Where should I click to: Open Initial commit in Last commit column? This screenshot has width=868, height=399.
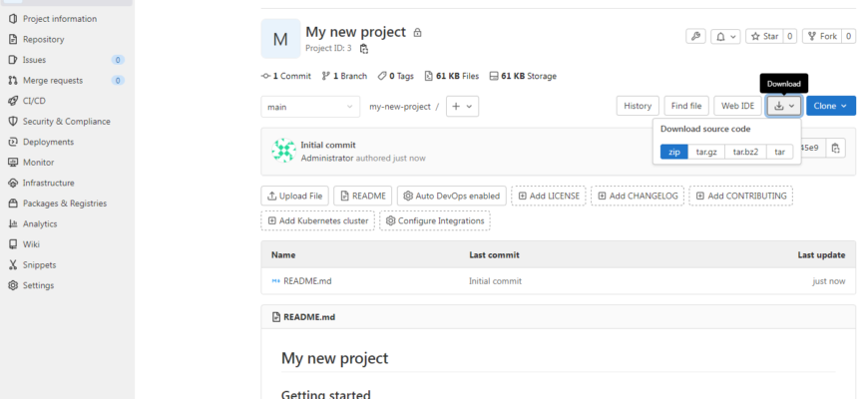pyautogui.click(x=495, y=281)
